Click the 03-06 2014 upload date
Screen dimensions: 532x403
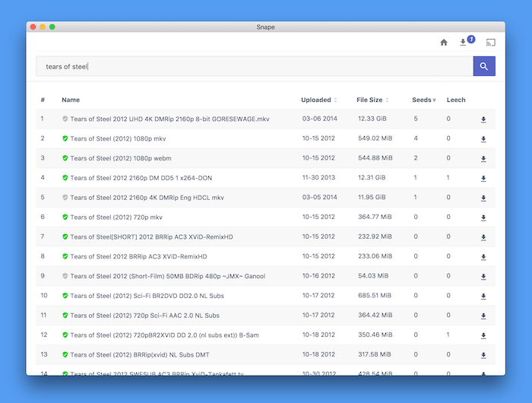coord(320,119)
